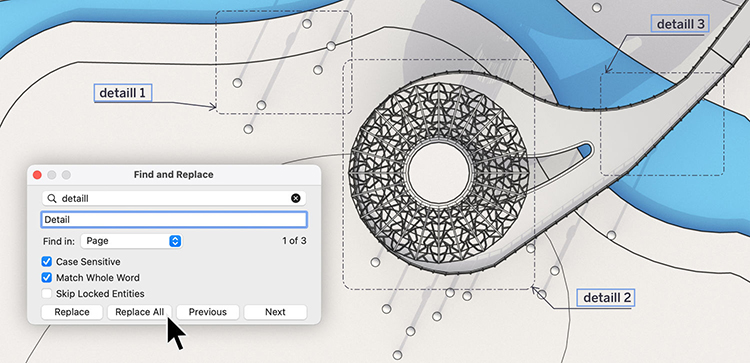The height and width of the screenshot is (363, 750).
Task: Select the 'detaill 3' text label
Action: click(x=680, y=24)
